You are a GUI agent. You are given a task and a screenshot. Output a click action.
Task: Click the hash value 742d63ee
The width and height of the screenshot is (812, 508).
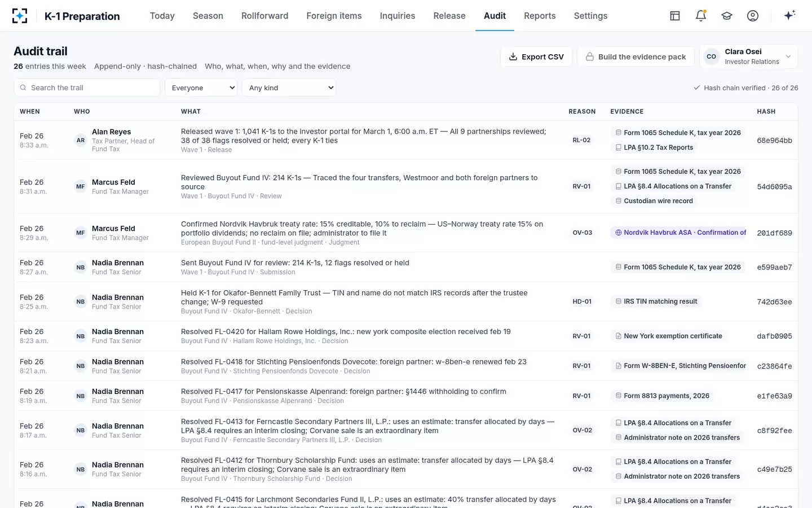tap(774, 302)
